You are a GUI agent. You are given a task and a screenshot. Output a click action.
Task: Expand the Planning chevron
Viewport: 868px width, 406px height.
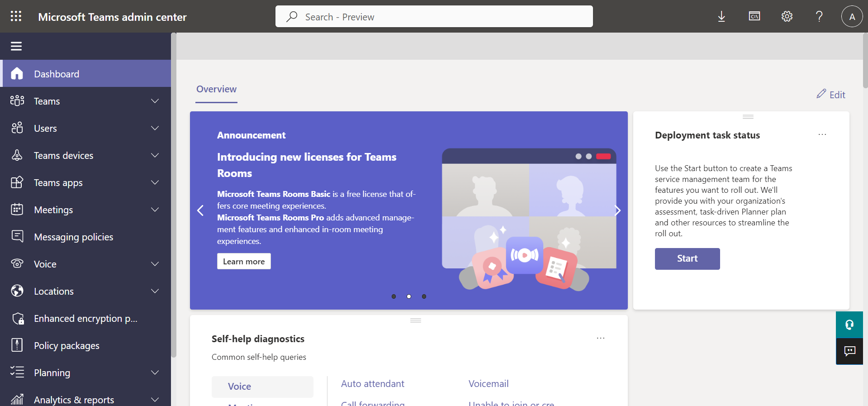pos(155,372)
